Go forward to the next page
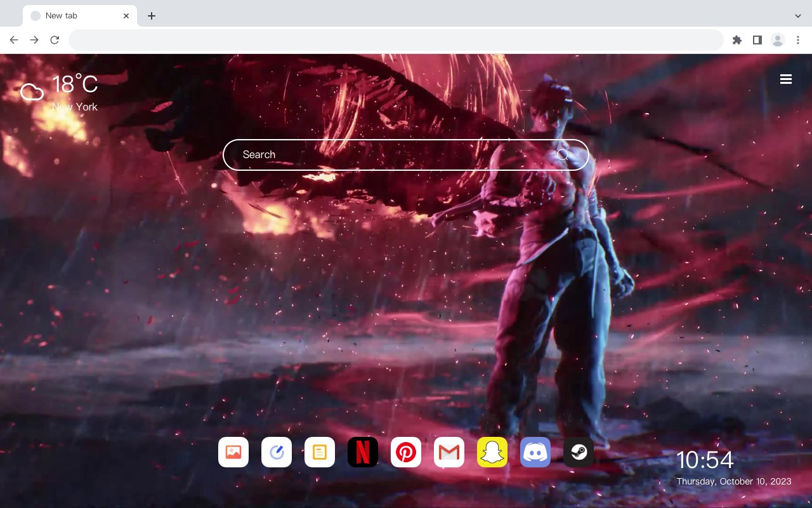 [34, 40]
